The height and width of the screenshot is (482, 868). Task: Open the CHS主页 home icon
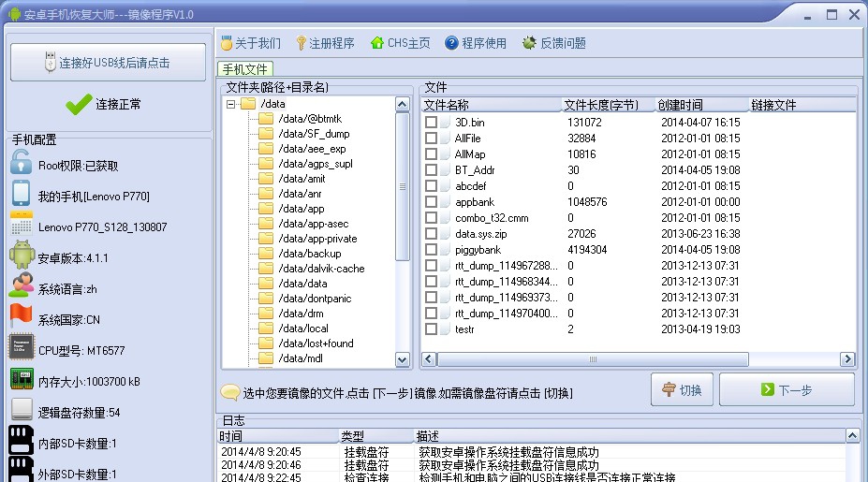point(376,43)
